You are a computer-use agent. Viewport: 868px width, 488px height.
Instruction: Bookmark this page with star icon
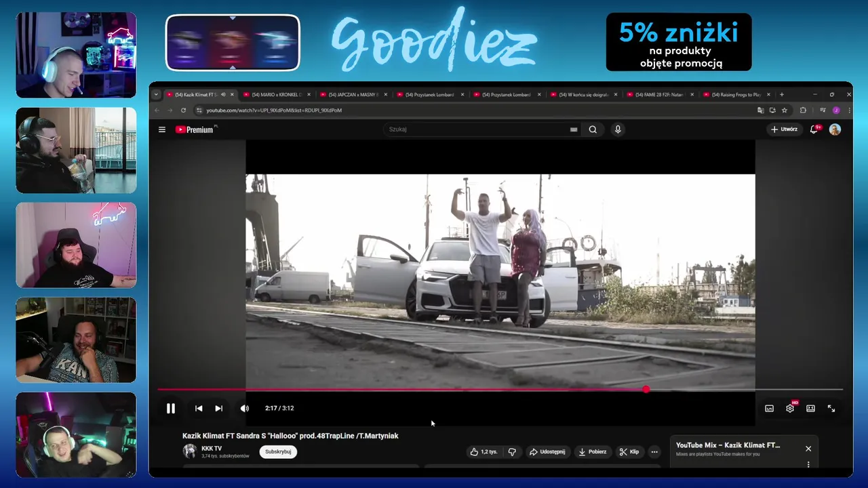tap(785, 110)
